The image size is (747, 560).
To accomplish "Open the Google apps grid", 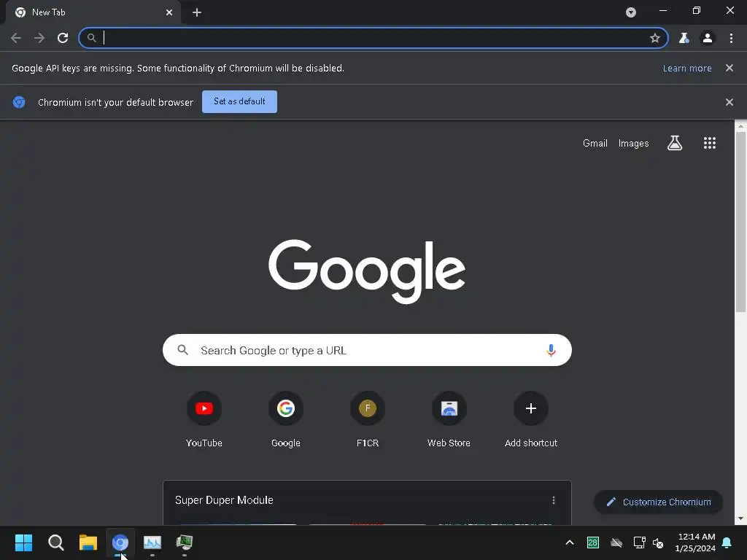I will tap(709, 143).
